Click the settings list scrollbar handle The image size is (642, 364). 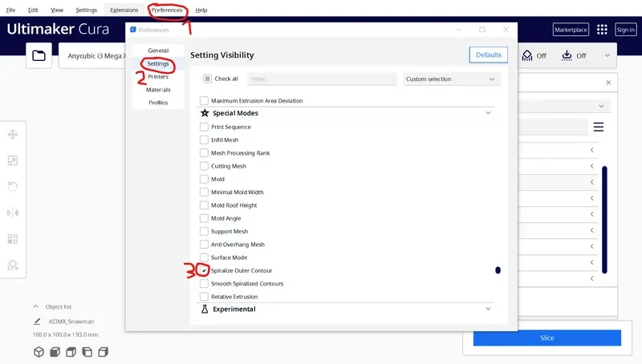498,270
